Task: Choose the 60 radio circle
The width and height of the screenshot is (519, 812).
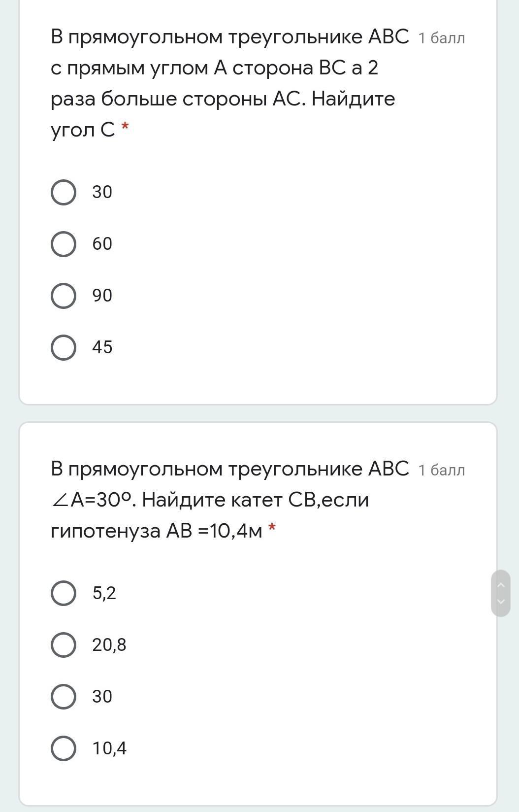Action: pyautogui.click(x=64, y=244)
